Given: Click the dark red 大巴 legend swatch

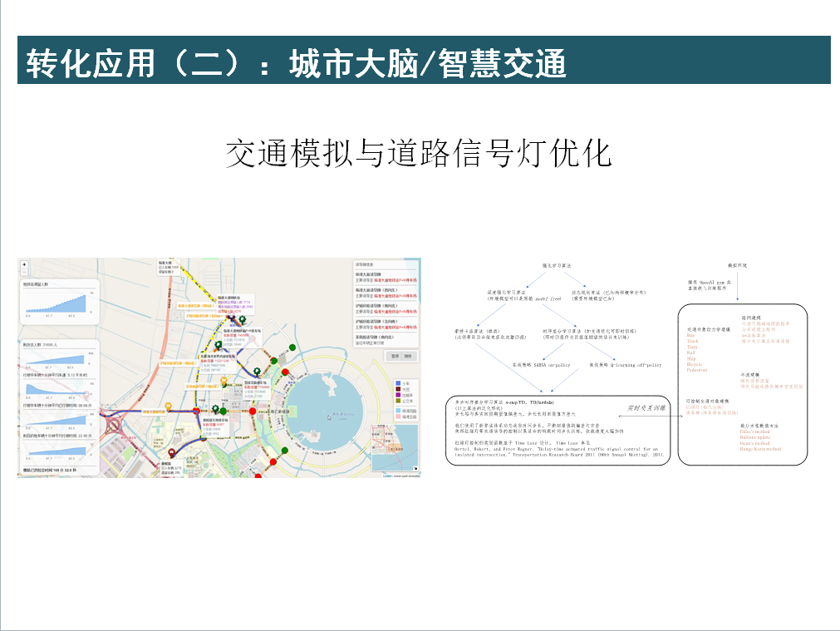Looking at the screenshot, I should pos(398,389).
